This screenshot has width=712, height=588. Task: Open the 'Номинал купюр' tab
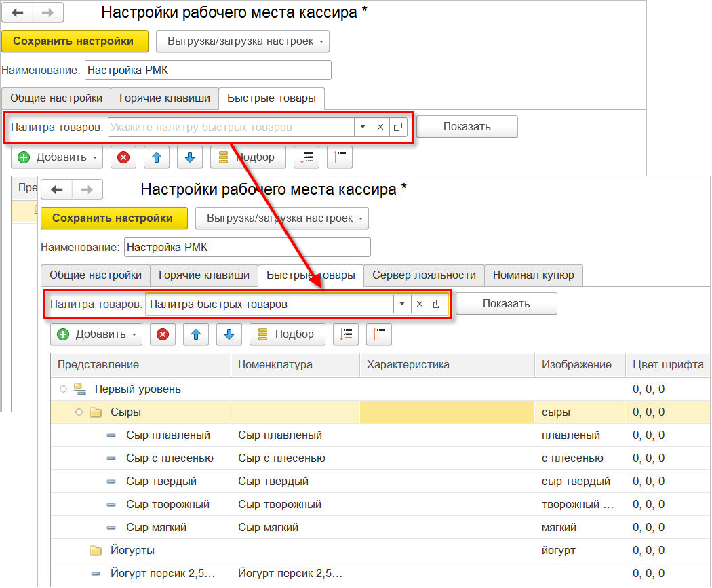533,275
